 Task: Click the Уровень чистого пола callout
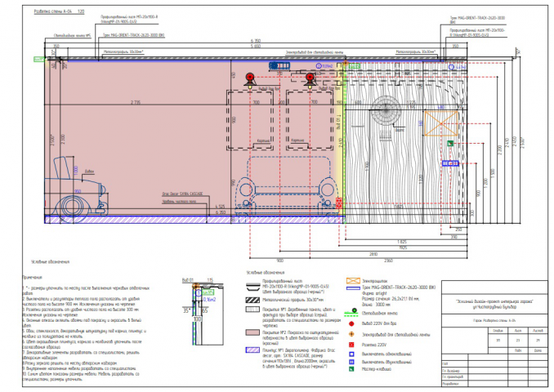pos(179,202)
